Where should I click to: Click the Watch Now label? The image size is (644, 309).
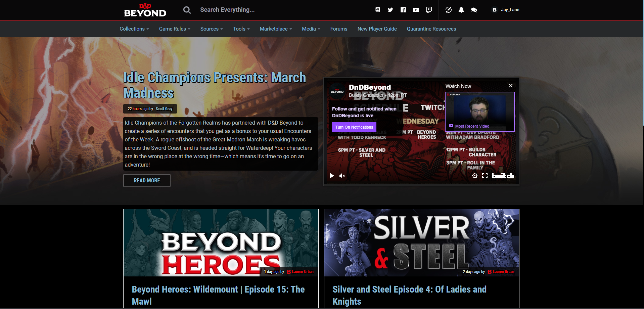coord(458,86)
